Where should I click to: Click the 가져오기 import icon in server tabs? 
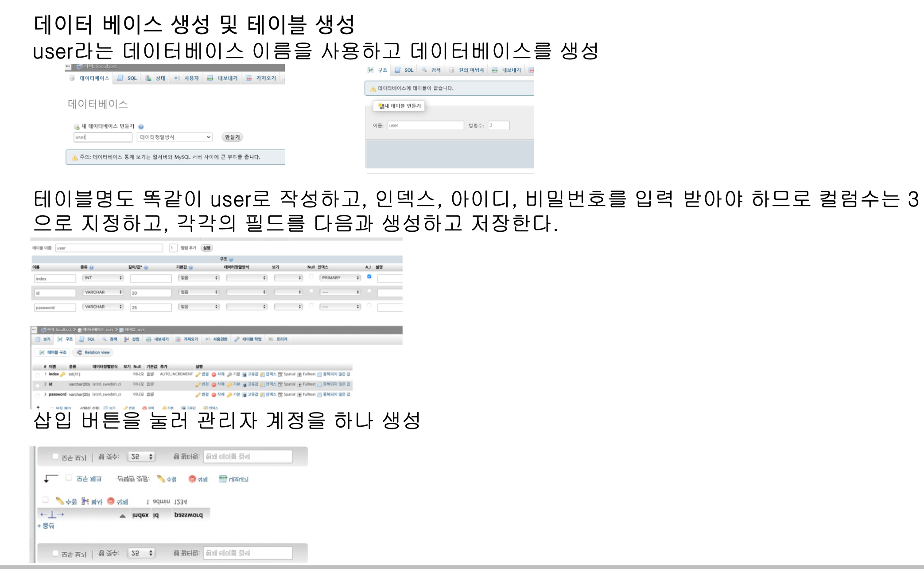click(x=249, y=78)
